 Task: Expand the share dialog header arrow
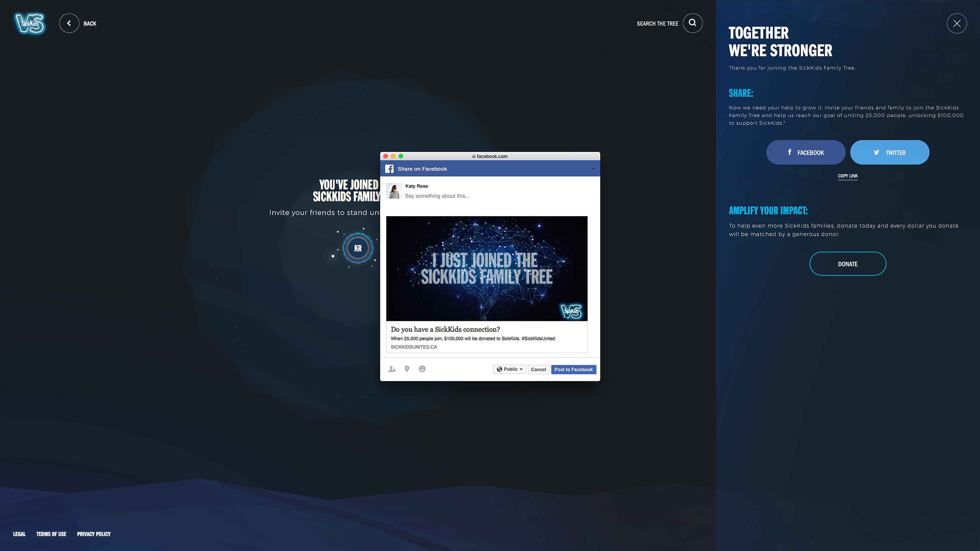[593, 169]
